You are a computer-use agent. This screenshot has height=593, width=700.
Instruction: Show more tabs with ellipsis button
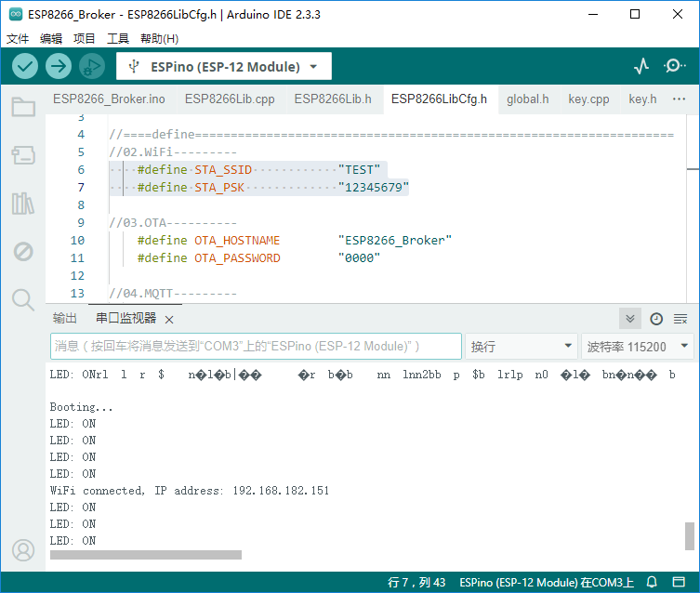click(679, 99)
